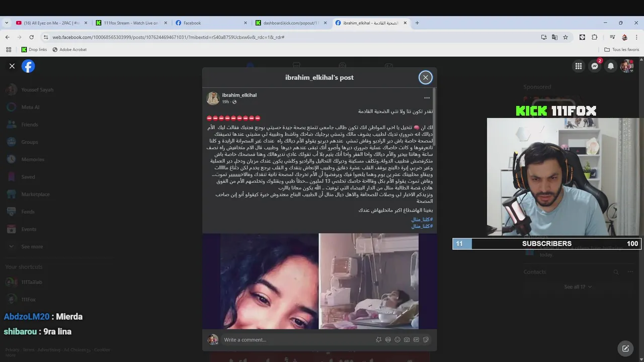
Task: Open the 111Tai3lab shortcut
Action: coord(32,282)
